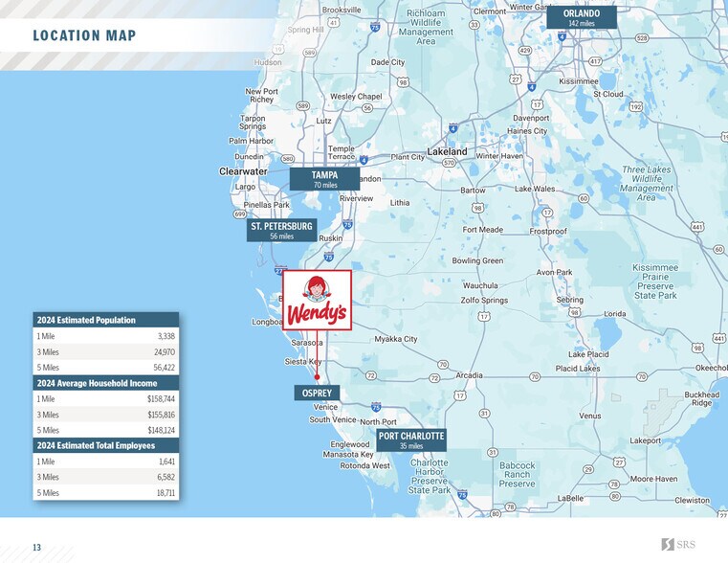The image size is (728, 563).
Task: Click the Route 192 shield near St Cloud
Action: pos(635,107)
